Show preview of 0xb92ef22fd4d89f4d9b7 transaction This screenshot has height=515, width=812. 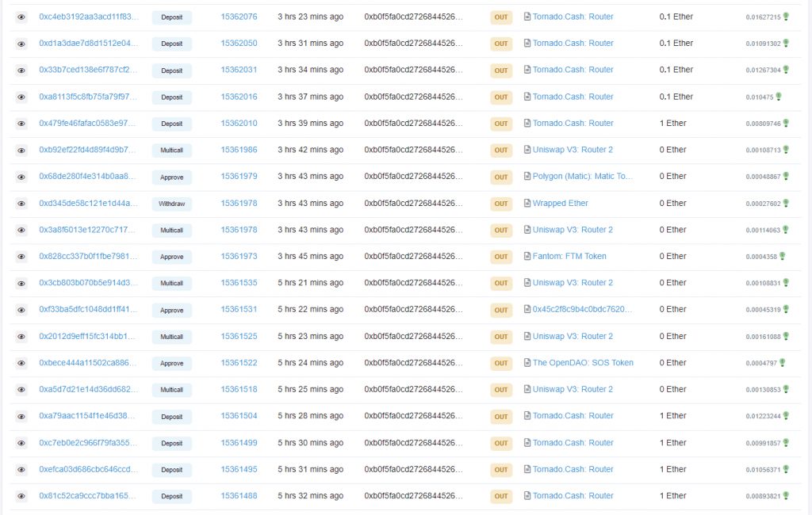[x=21, y=151]
